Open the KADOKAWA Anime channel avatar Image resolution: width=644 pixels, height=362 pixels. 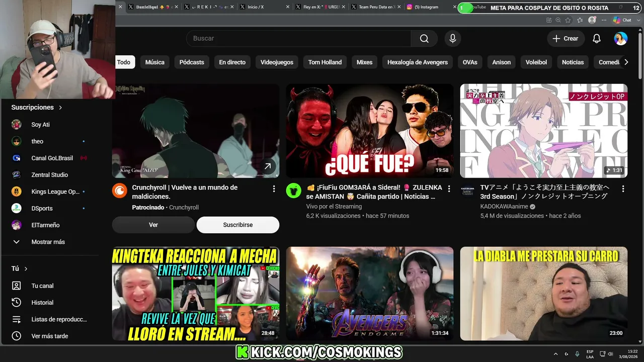point(468,191)
